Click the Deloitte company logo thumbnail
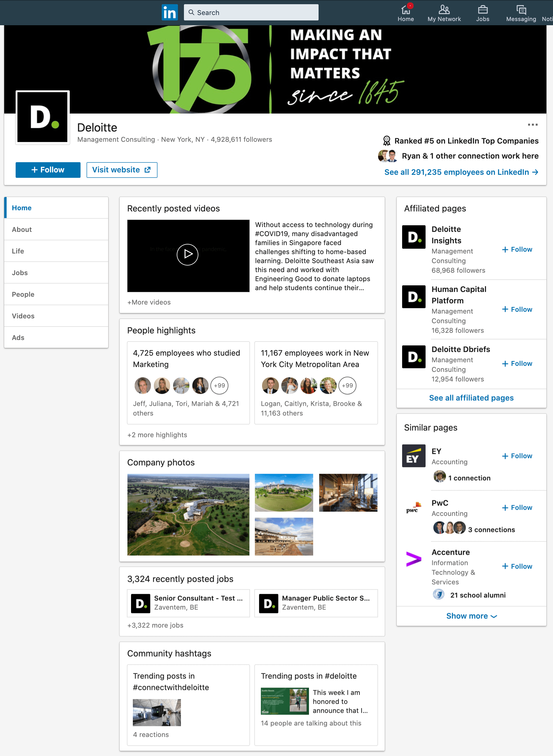The width and height of the screenshot is (553, 756). point(42,117)
